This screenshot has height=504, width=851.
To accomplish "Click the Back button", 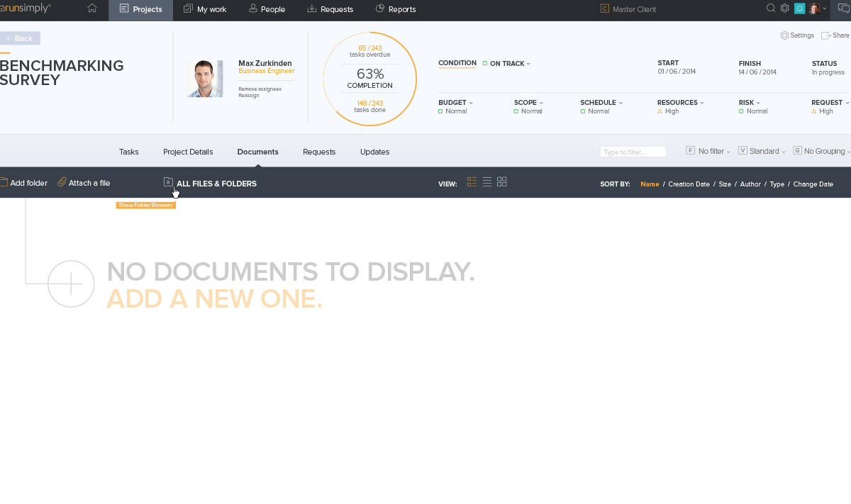I will (x=20, y=38).
